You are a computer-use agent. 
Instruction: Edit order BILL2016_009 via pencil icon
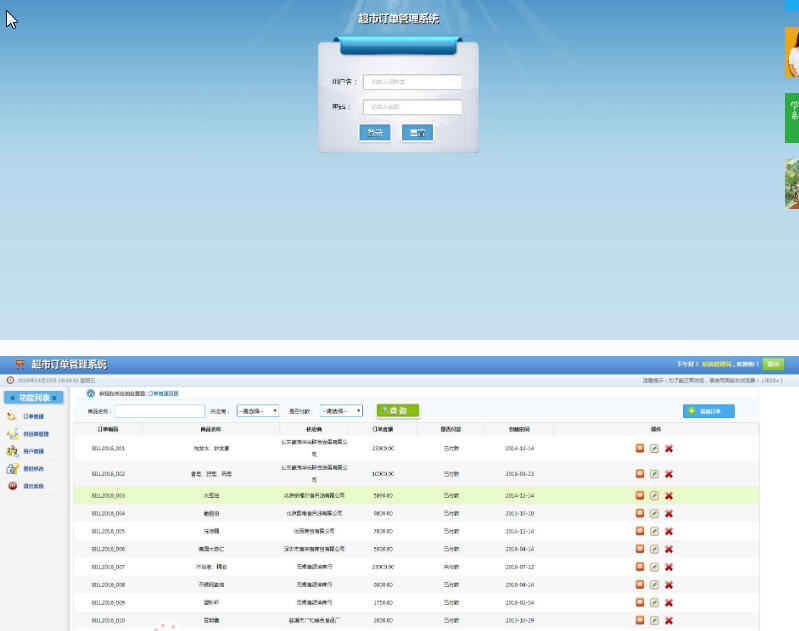tap(654, 602)
